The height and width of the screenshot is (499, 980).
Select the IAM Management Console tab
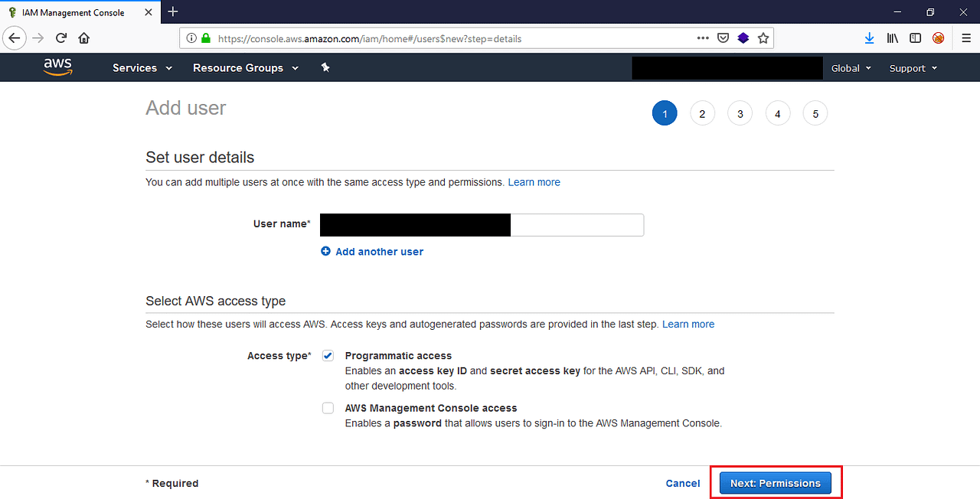(73, 12)
